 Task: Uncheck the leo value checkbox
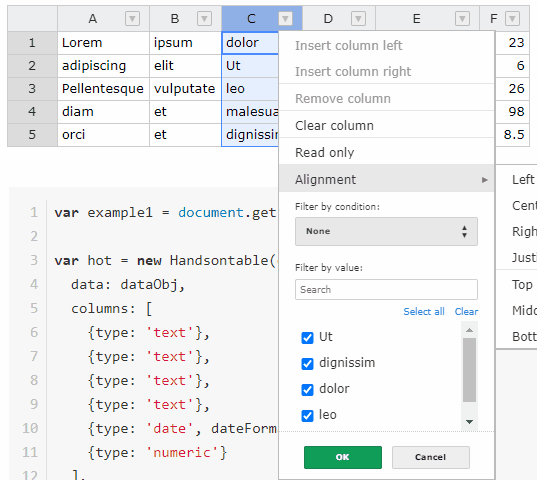point(307,416)
